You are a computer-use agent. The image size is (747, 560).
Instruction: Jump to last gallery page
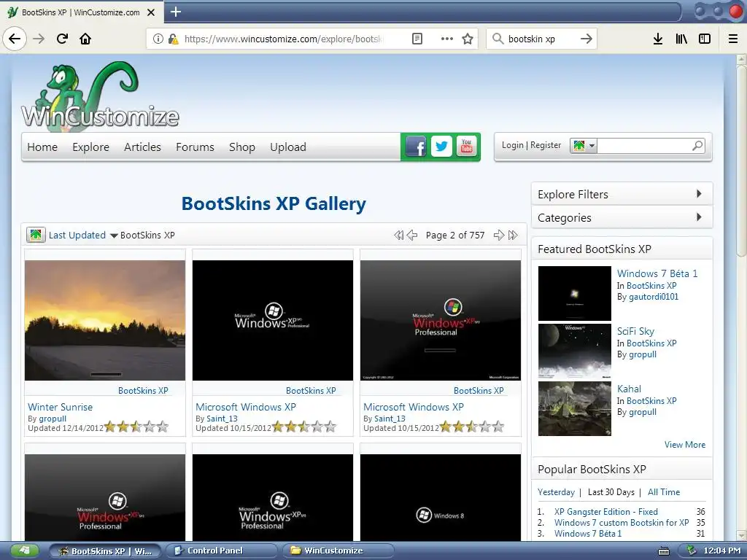[x=513, y=235]
